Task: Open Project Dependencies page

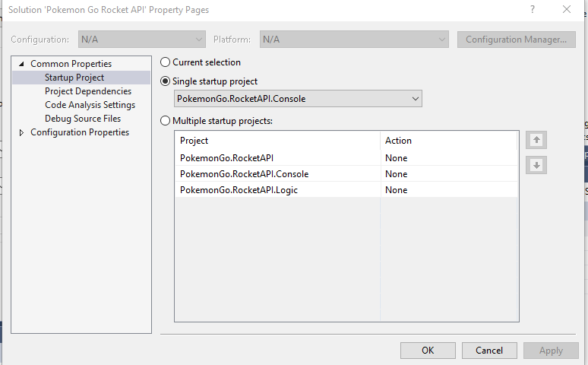Action: point(88,91)
